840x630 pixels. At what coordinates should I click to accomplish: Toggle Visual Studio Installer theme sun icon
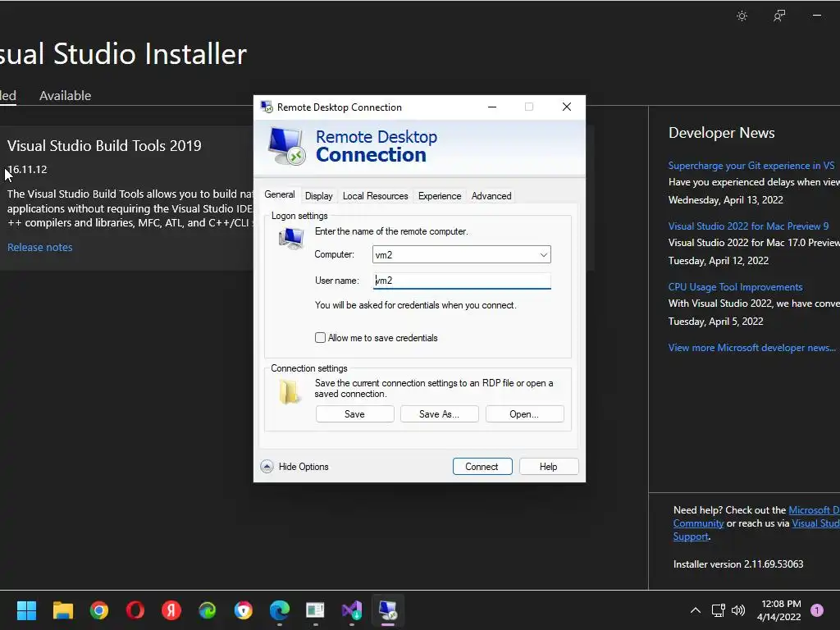742,16
